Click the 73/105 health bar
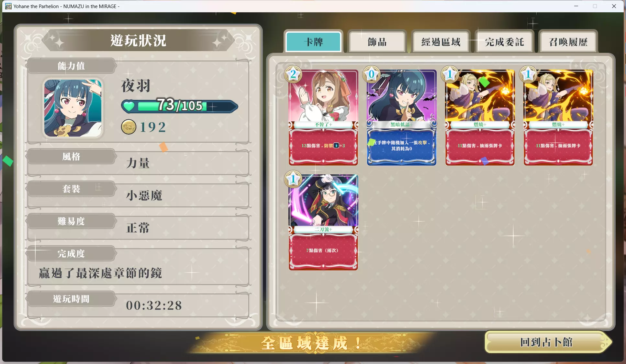 point(180,106)
